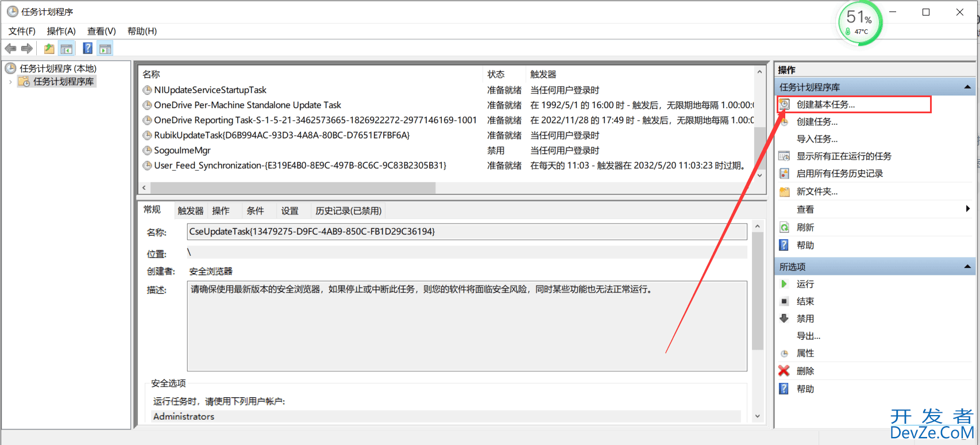Click the 名称 field with CseUpdateTask
980x445 pixels.
[x=467, y=232]
